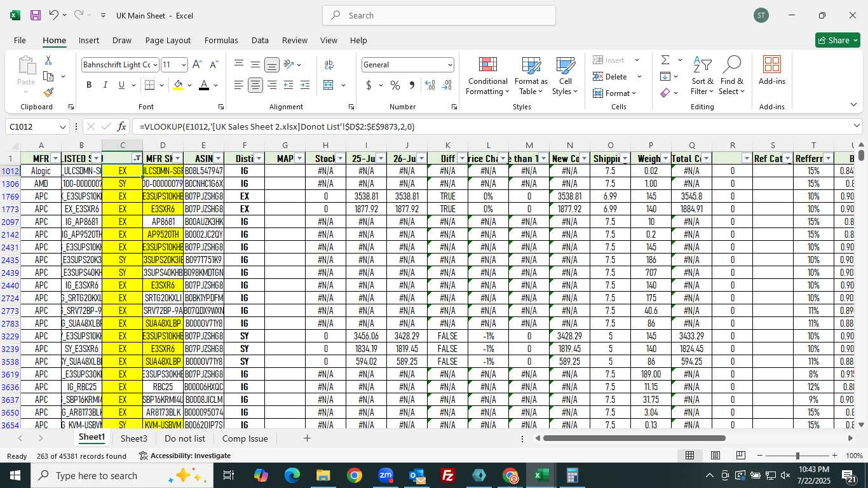868x488 pixels.
Task: Apply Comma Style format
Action: [x=412, y=85]
